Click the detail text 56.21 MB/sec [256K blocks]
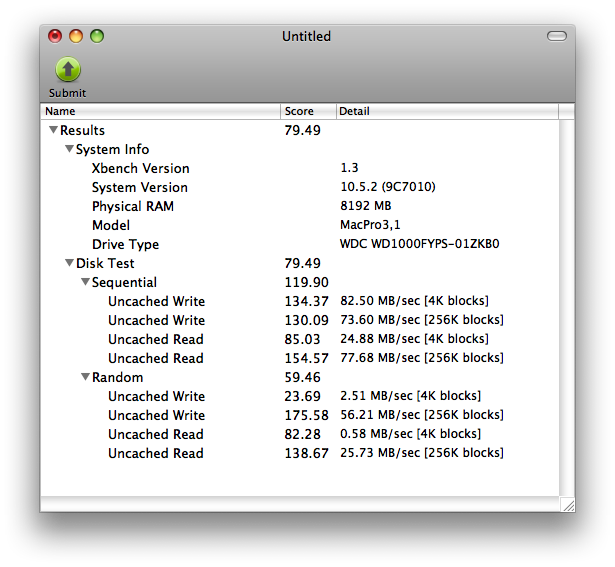Screen dimensions: 615x567 tap(422, 414)
